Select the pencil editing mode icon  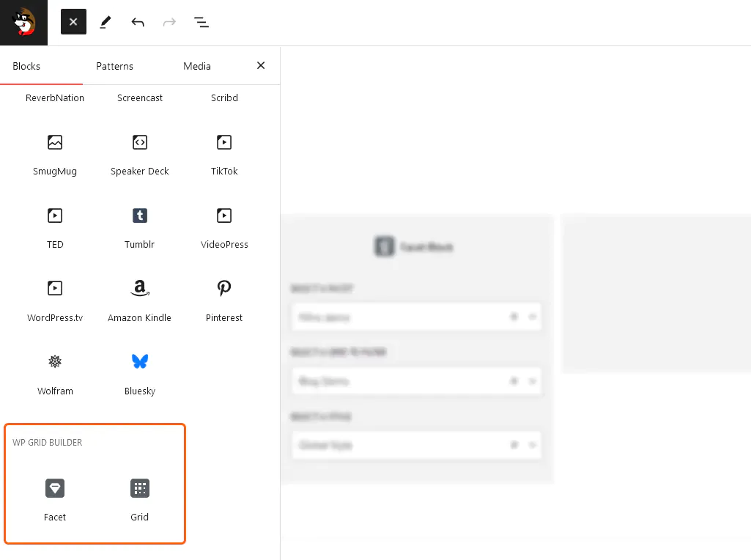tap(105, 22)
